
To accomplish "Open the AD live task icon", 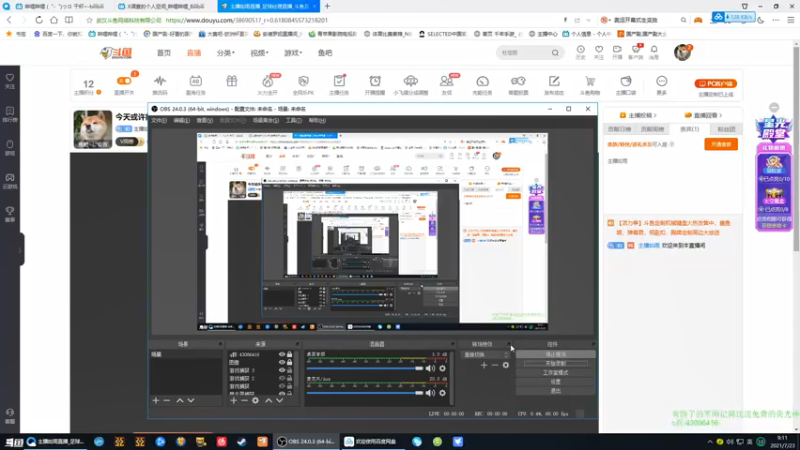I will [x=195, y=81].
